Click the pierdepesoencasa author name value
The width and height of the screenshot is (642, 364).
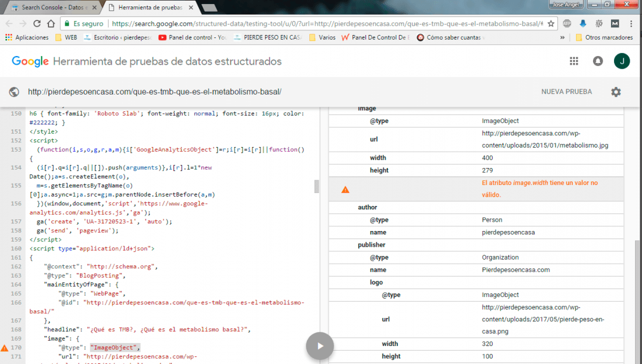coord(508,232)
